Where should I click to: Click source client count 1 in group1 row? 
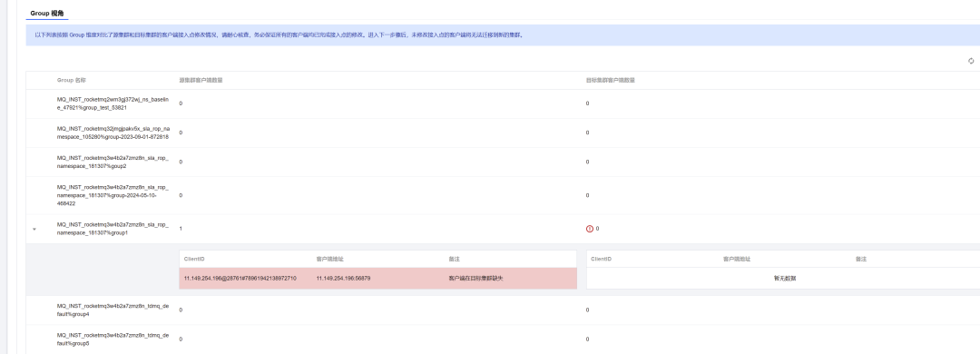[x=181, y=229]
